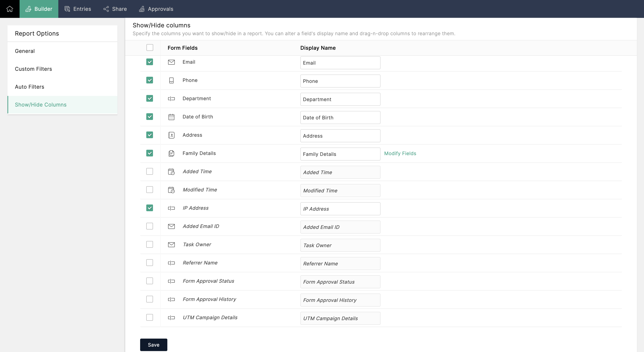Select Auto Filters in sidebar
Screen dimensions: 644x352
(x=29, y=87)
